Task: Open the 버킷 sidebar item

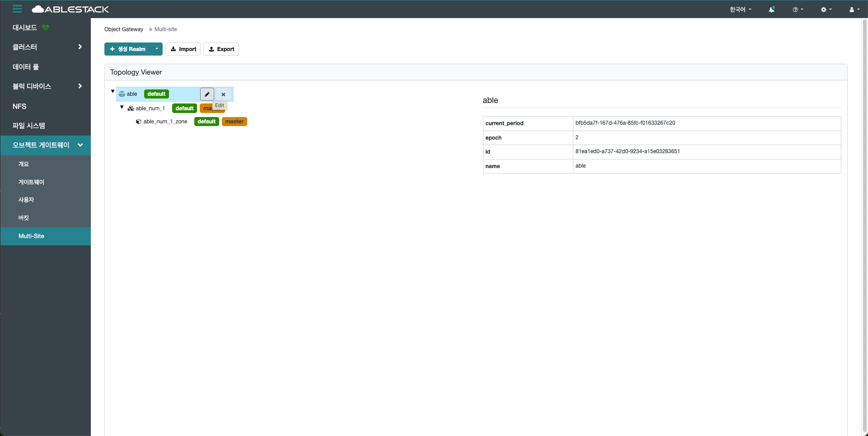Action: pos(23,218)
